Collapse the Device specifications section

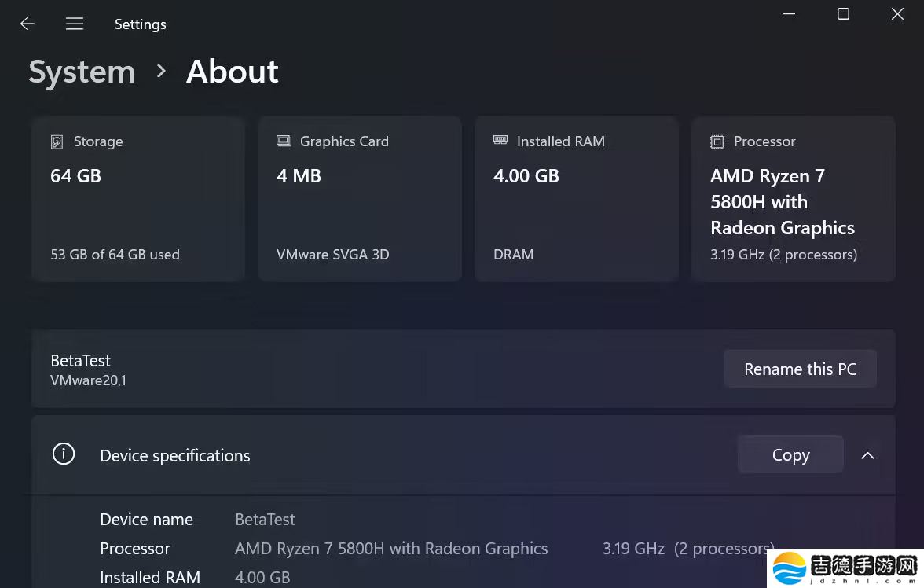click(x=867, y=455)
